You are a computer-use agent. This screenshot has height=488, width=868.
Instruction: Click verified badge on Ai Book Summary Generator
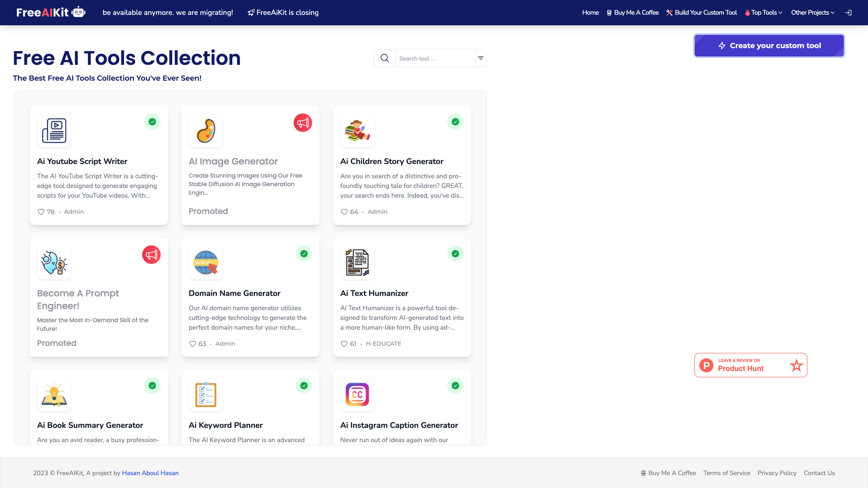pyautogui.click(x=152, y=386)
